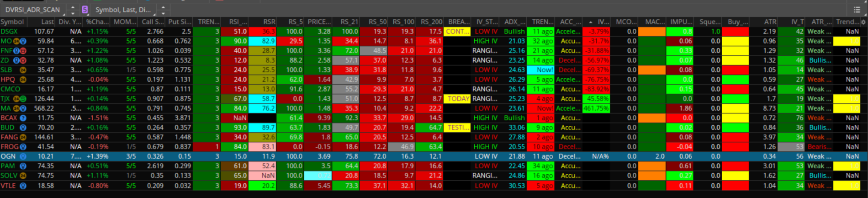Open the 'Symbol, Last, Di...' column set dropdown
Viewport: 868px width, 198px height.
[x=123, y=10]
